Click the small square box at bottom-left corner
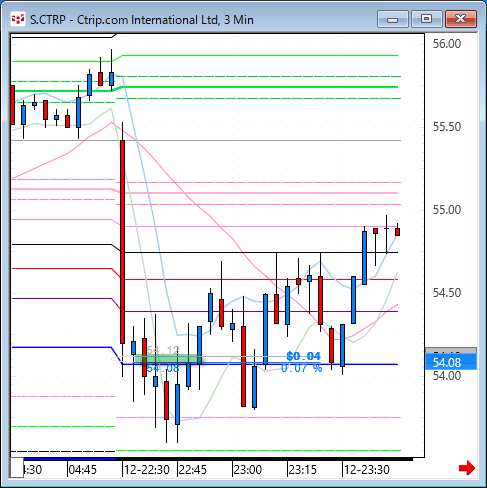Viewport: 487px width, 488px height. [17, 468]
